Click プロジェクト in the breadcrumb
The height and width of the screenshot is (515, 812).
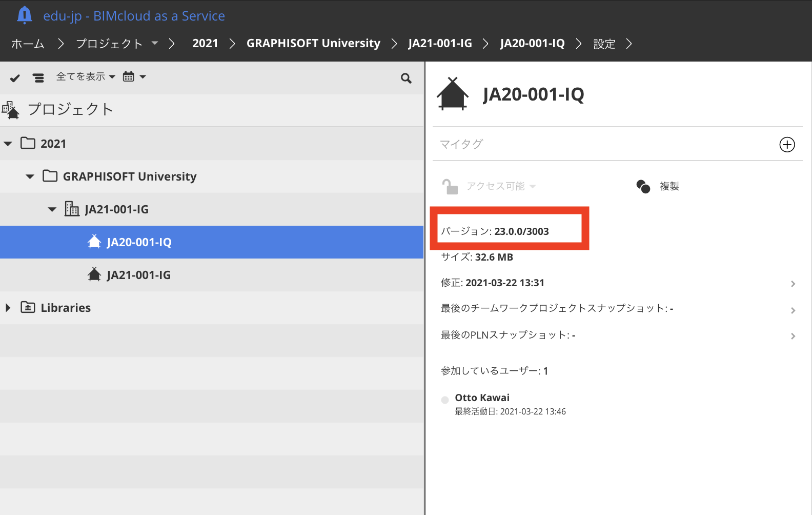tap(109, 44)
